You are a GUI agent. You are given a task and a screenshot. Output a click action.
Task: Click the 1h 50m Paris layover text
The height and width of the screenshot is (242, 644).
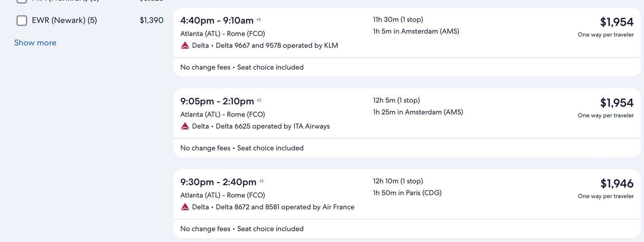(x=407, y=193)
